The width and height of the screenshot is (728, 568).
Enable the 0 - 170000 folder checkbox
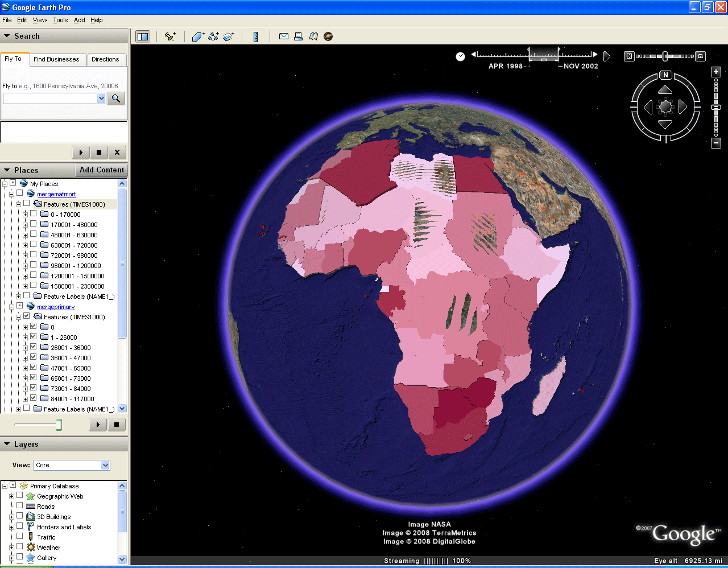click(x=34, y=214)
